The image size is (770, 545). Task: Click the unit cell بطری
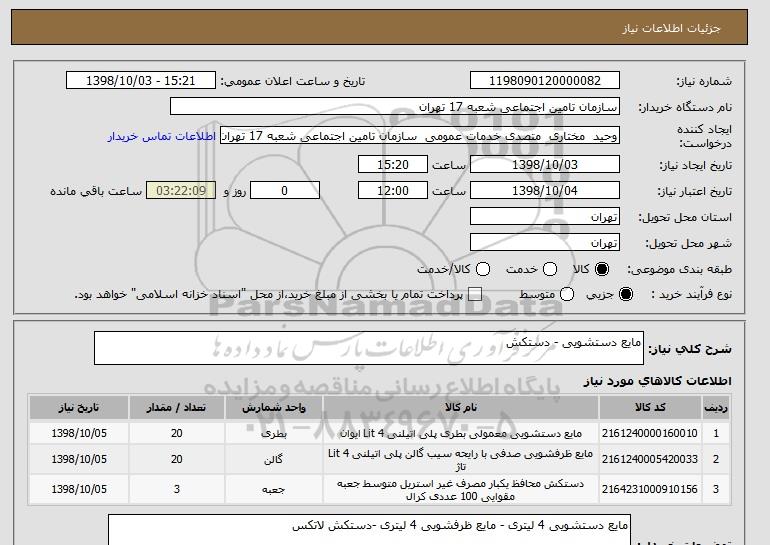click(274, 434)
